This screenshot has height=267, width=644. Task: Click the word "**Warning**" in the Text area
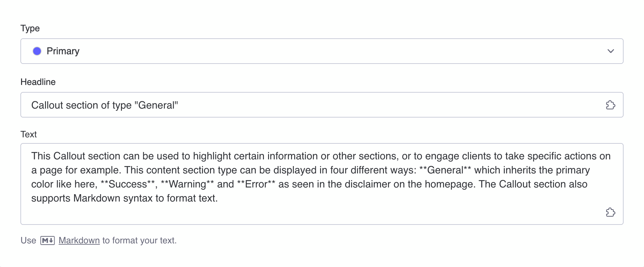click(x=187, y=184)
